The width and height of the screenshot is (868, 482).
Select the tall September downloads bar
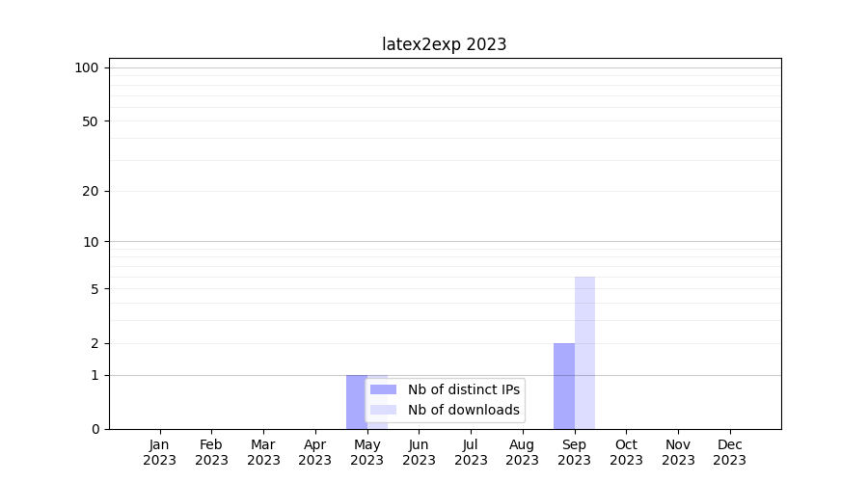(584, 352)
